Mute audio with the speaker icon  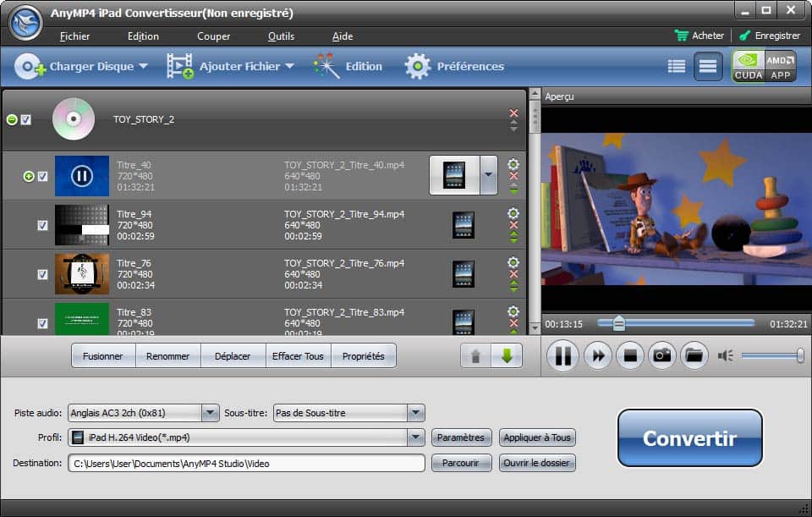(x=725, y=355)
